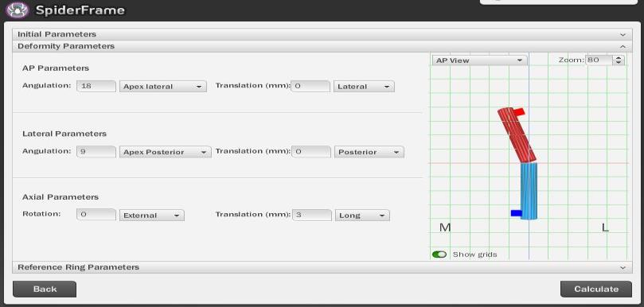
Task: Click the Lateral Angulation input field
Action: [96, 151]
